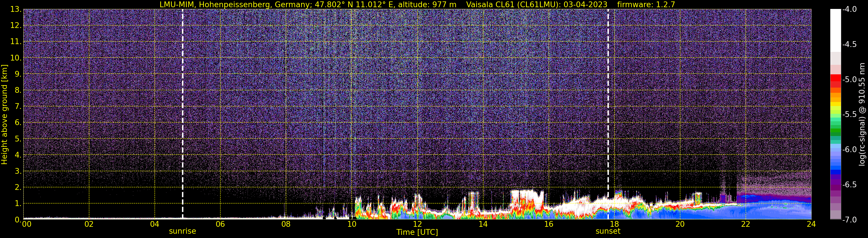Click the '02' time tick label
This screenshot has height=238, width=868.
[89, 224]
